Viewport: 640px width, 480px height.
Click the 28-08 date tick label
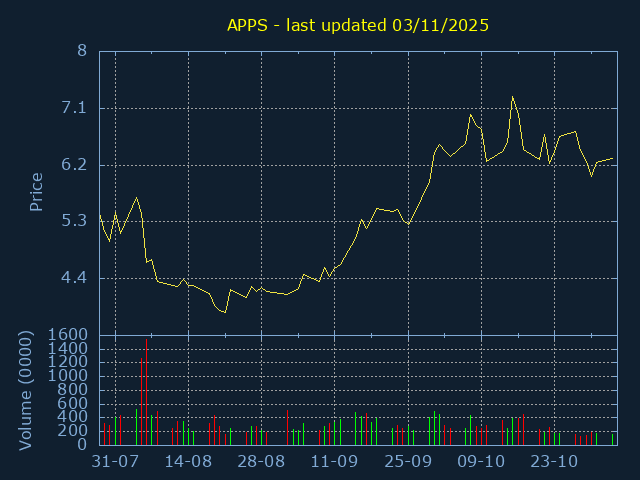point(261,462)
